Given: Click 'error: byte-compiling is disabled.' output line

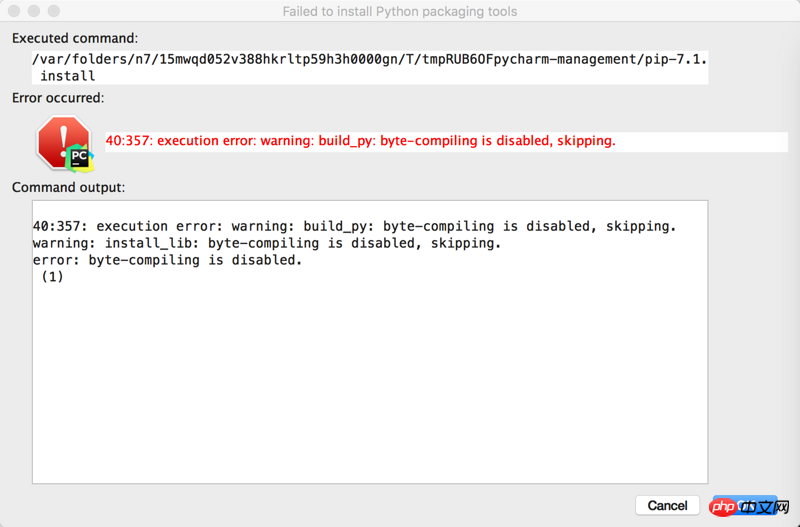Looking at the screenshot, I should click(x=167, y=260).
